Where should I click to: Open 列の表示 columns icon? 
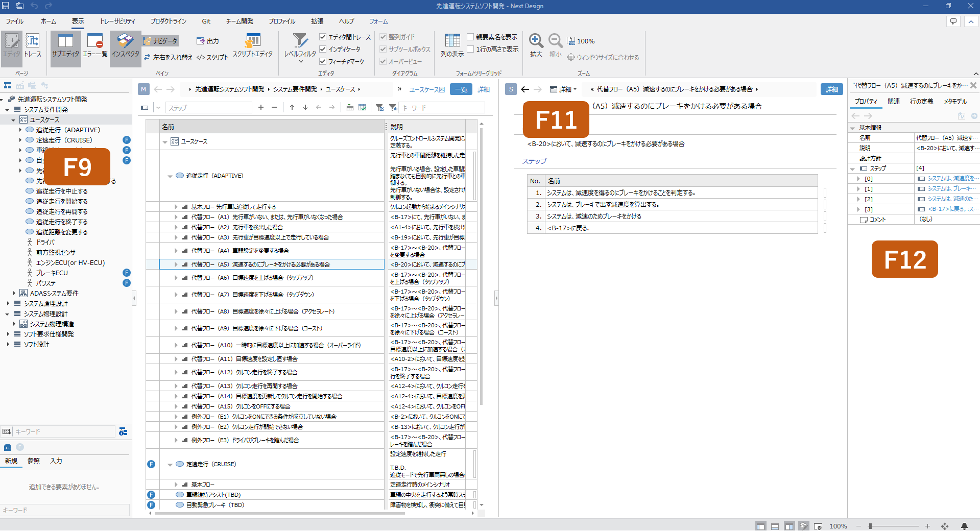tap(452, 46)
